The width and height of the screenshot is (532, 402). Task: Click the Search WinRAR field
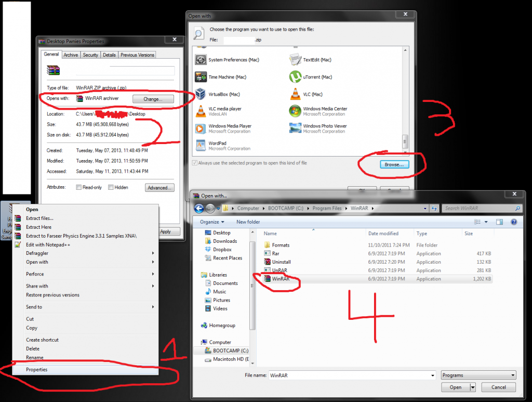click(482, 209)
